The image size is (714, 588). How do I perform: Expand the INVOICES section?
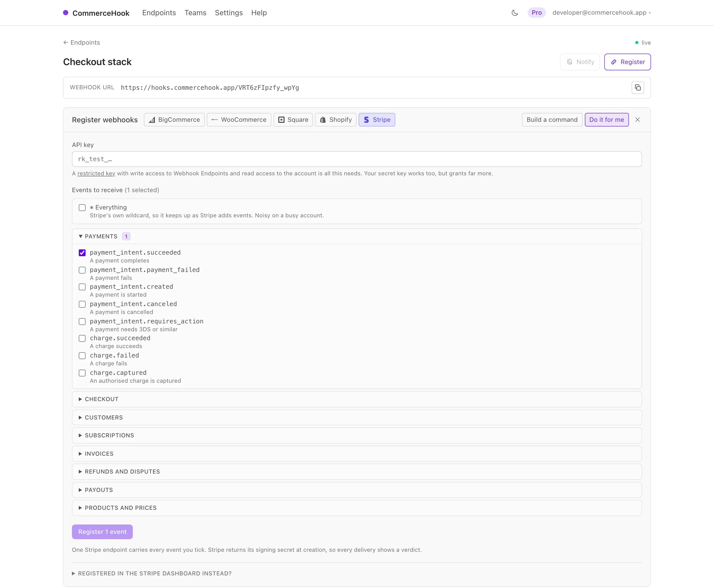click(357, 454)
